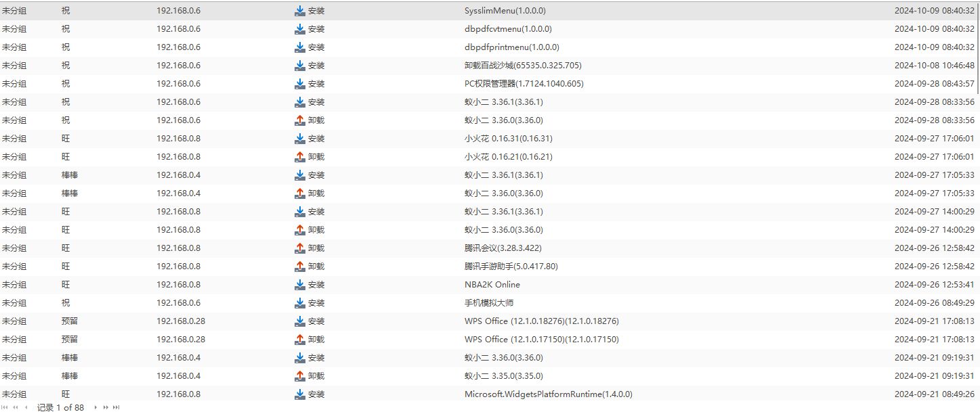Click the time 2024-09-26 12:53:41
The width and height of the screenshot is (980, 414).
pyautogui.click(x=935, y=285)
